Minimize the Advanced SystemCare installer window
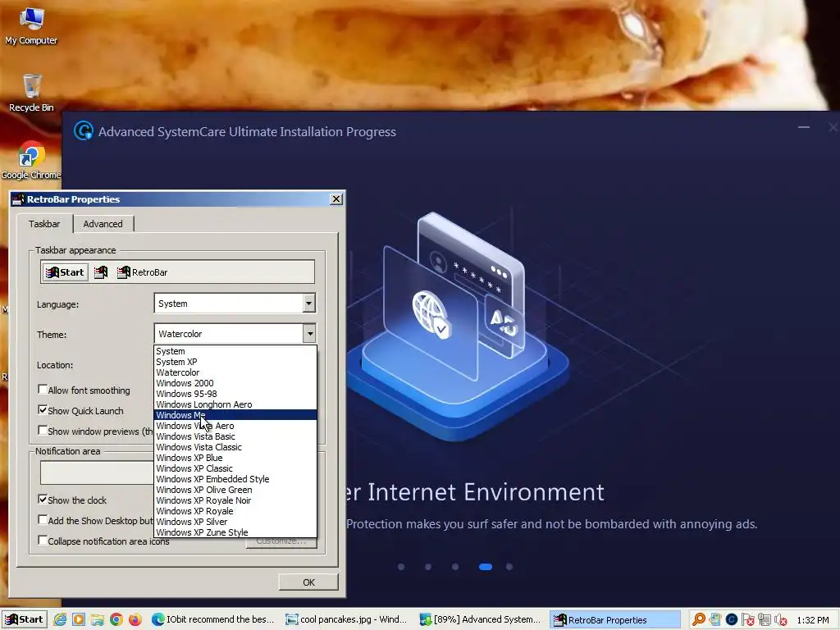Viewport: 840px width, 630px height. [804, 127]
